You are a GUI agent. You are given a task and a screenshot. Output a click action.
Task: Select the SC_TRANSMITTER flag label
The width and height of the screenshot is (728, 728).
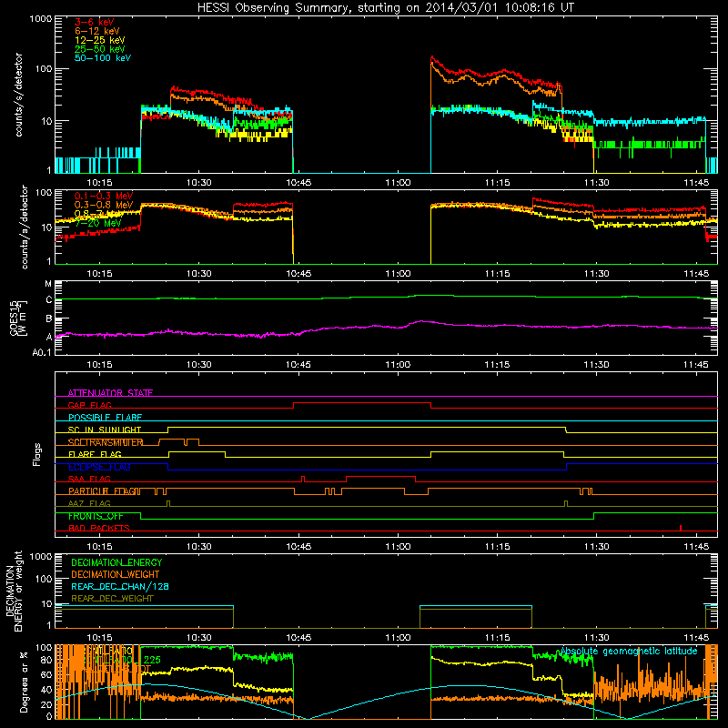click(106, 442)
